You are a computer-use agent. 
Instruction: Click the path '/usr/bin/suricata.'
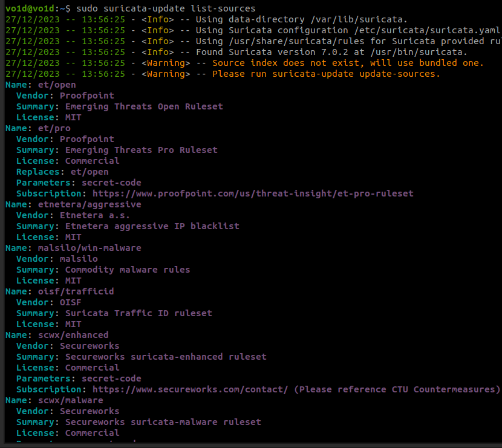pyautogui.click(x=419, y=52)
